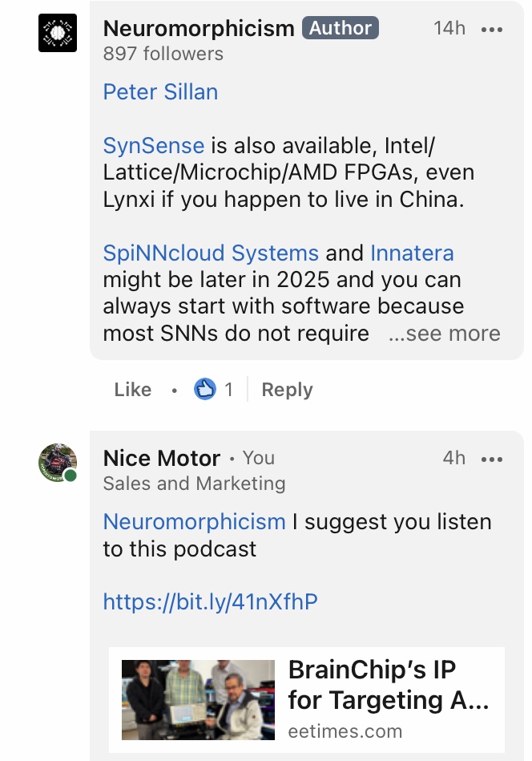The width and height of the screenshot is (532, 761).
Task: Open options menu on Nice Motor comment
Action: click(x=492, y=459)
